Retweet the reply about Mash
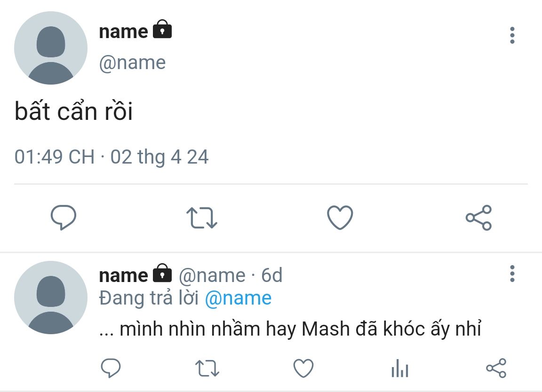Viewport: 542px width, 392px height. click(x=207, y=368)
